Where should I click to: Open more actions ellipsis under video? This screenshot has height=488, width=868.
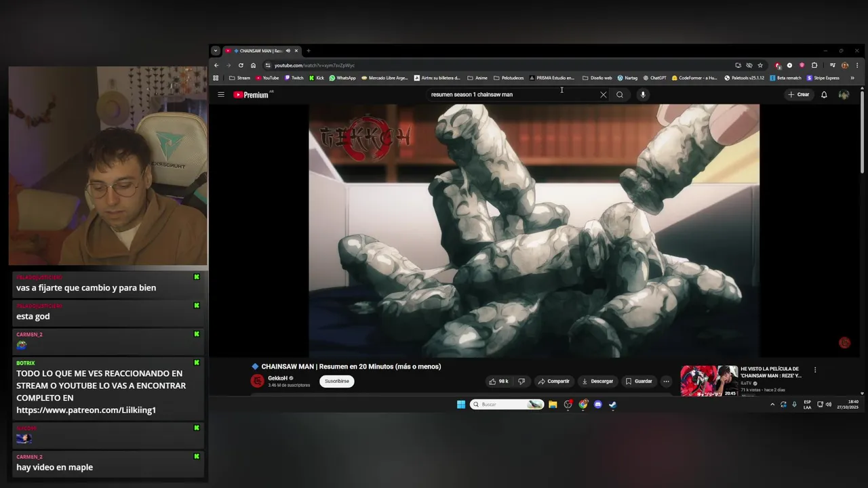666,382
